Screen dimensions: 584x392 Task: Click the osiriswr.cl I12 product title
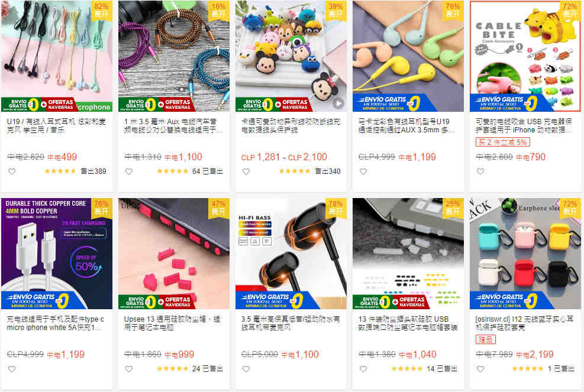point(523,323)
